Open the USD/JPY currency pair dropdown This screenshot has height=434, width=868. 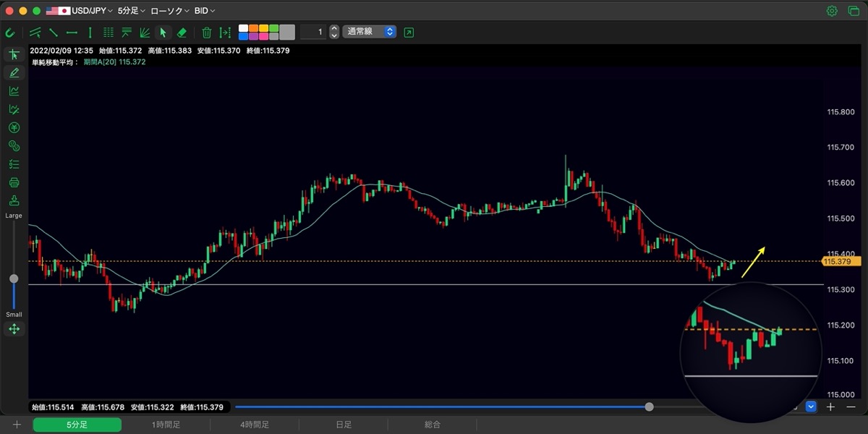(80, 11)
